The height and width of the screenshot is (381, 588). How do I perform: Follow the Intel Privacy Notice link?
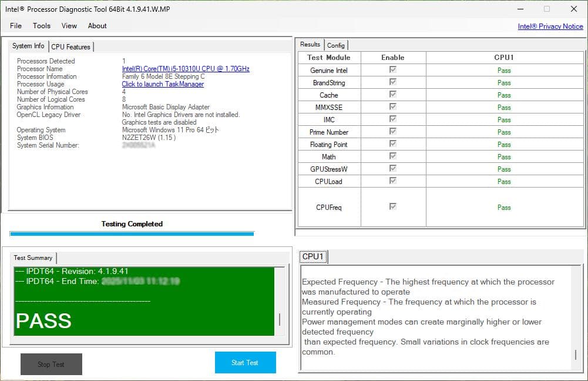(x=550, y=26)
